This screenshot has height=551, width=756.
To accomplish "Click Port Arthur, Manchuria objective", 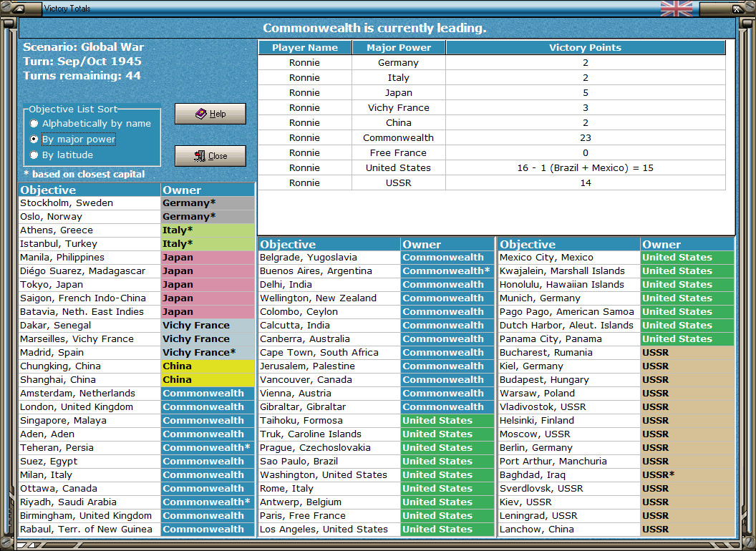I will [569, 461].
